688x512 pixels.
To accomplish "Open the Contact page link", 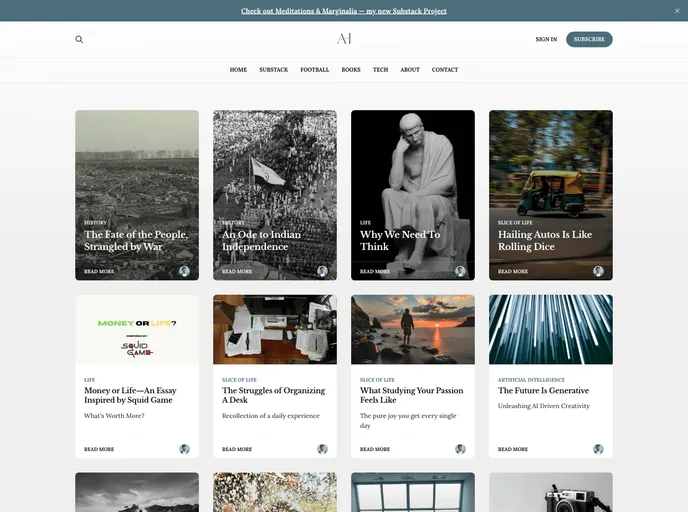I will pyautogui.click(x=445, y=70).
